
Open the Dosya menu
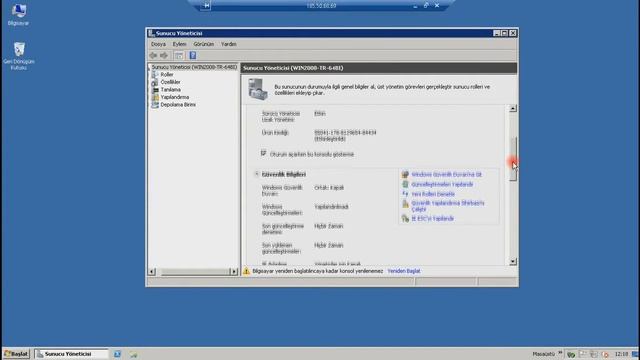pos(158,44)
